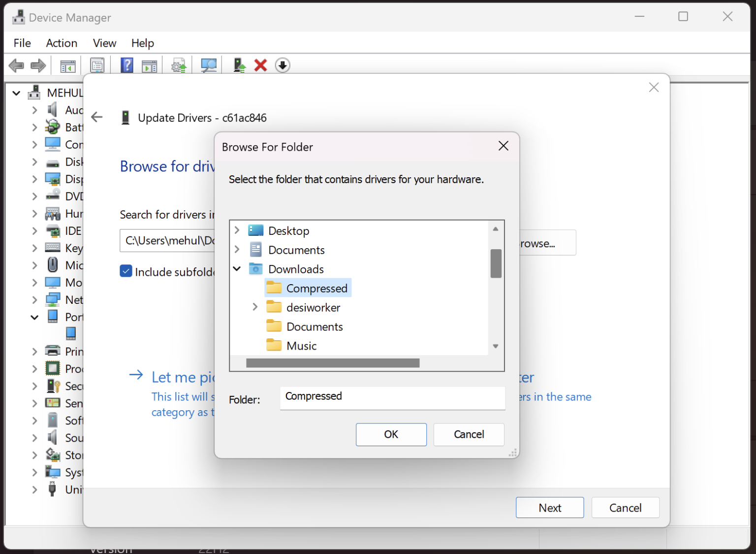Uncheck the Include subfolders checkbox

[126, 271]
